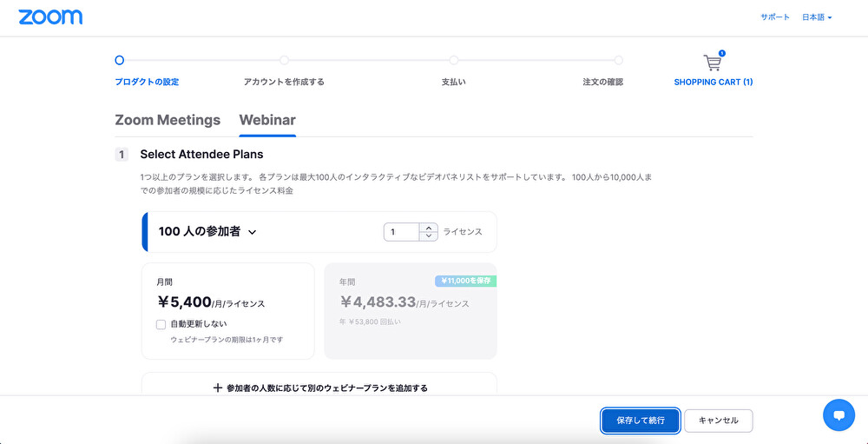
Task: Go to プロダクトの設定 step
Action: coord(147,82)
